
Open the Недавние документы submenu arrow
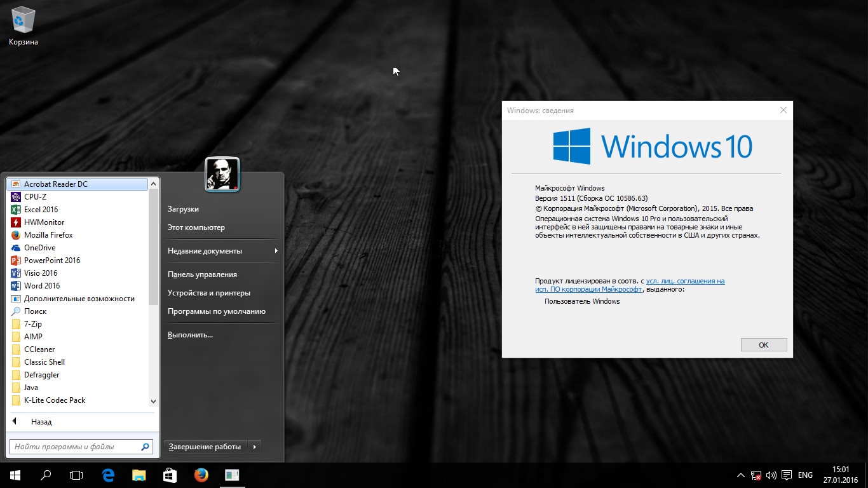point(276,251)
